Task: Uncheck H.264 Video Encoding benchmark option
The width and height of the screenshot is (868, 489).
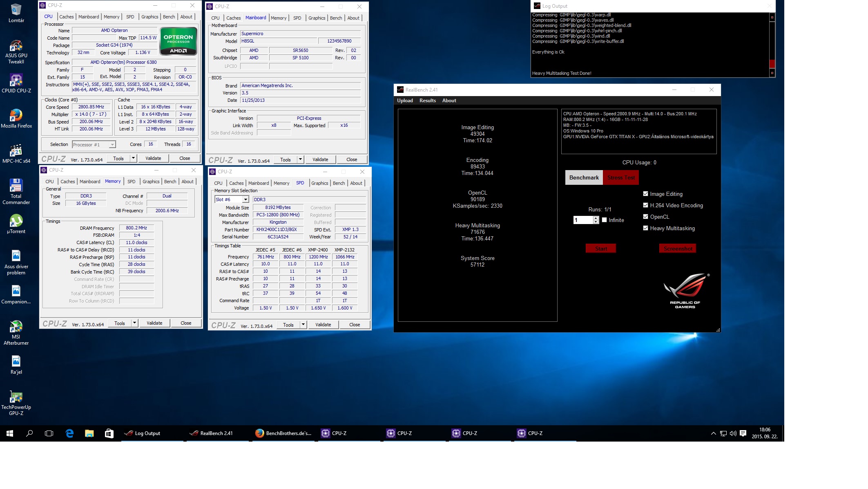Action: pos(645,205)
